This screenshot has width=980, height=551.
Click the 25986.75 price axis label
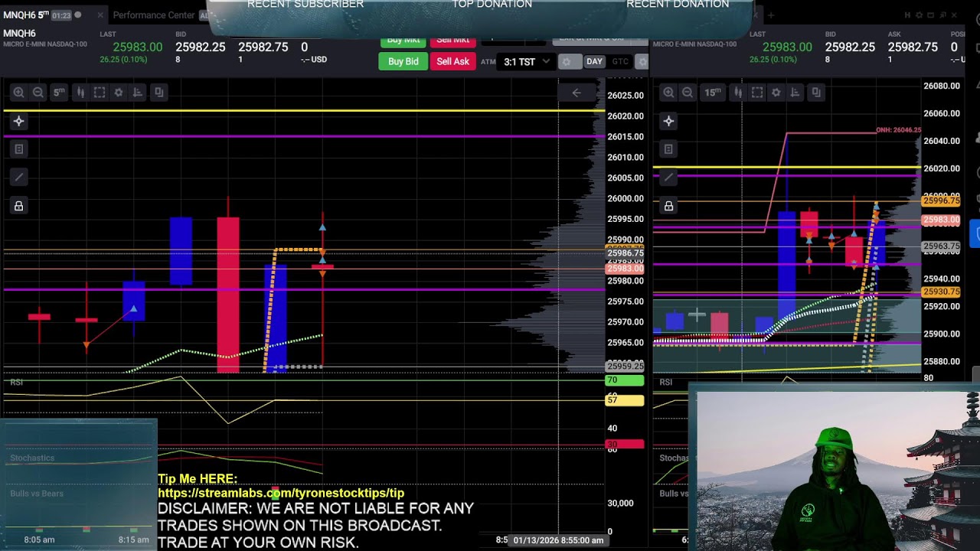coord(626,253)
